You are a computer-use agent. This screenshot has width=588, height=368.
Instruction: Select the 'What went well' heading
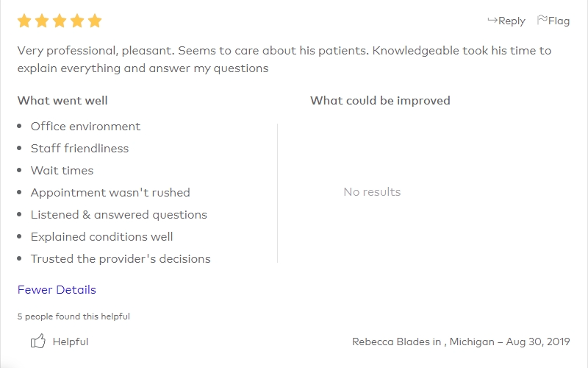click(x=62, y=101)
